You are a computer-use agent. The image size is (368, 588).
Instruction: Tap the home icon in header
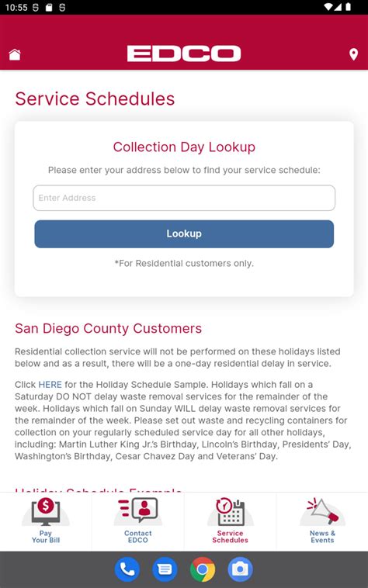(15, 54)
